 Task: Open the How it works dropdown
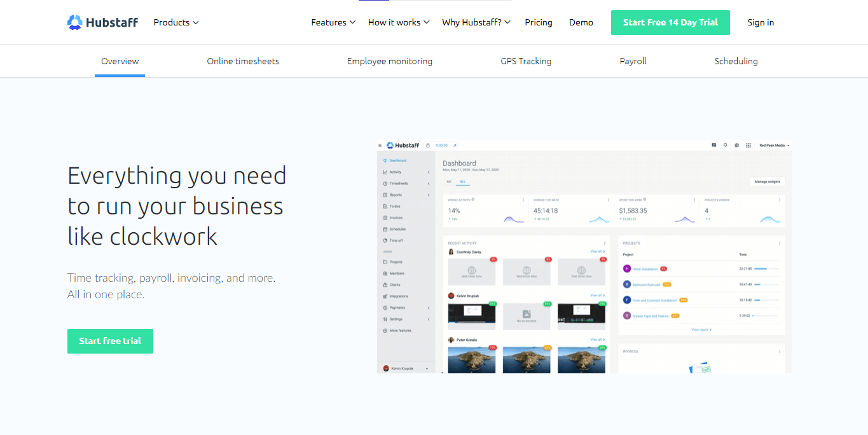[x=399, y=22]
